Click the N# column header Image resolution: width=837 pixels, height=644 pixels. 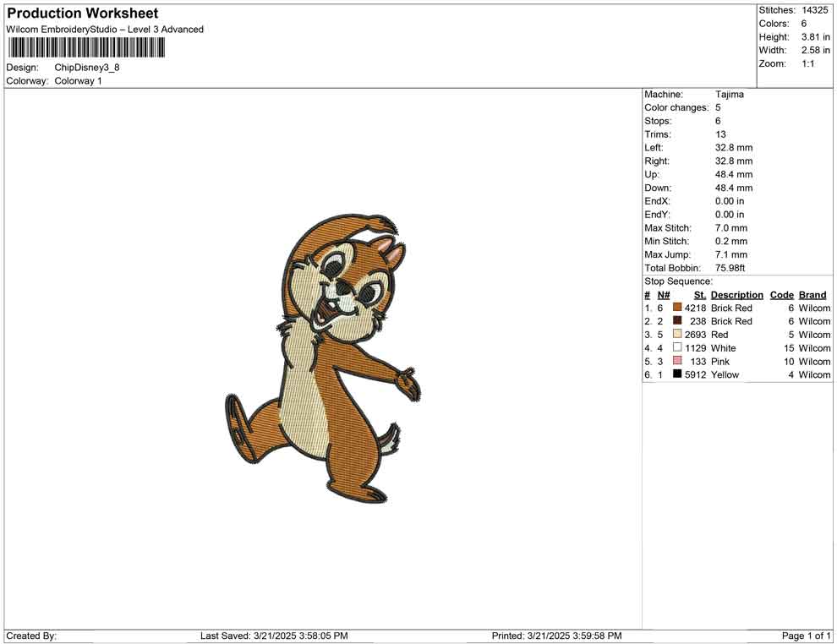664,294
